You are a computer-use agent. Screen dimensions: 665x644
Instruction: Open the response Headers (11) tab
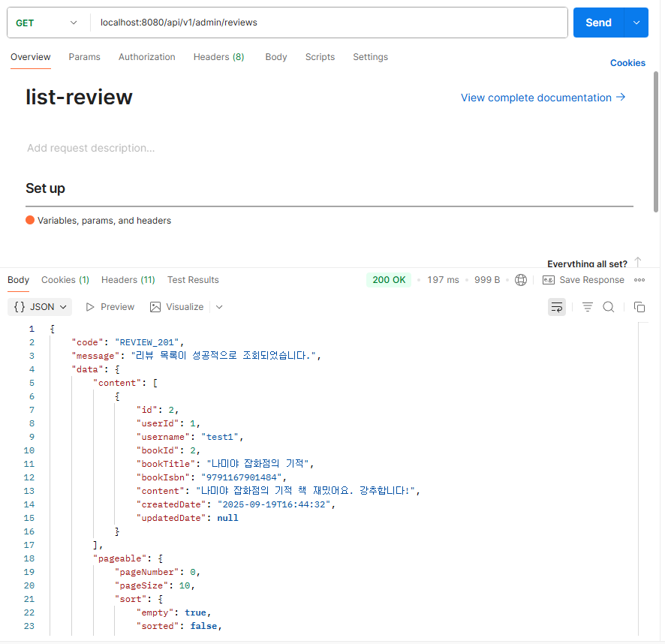tap(128, 280)
